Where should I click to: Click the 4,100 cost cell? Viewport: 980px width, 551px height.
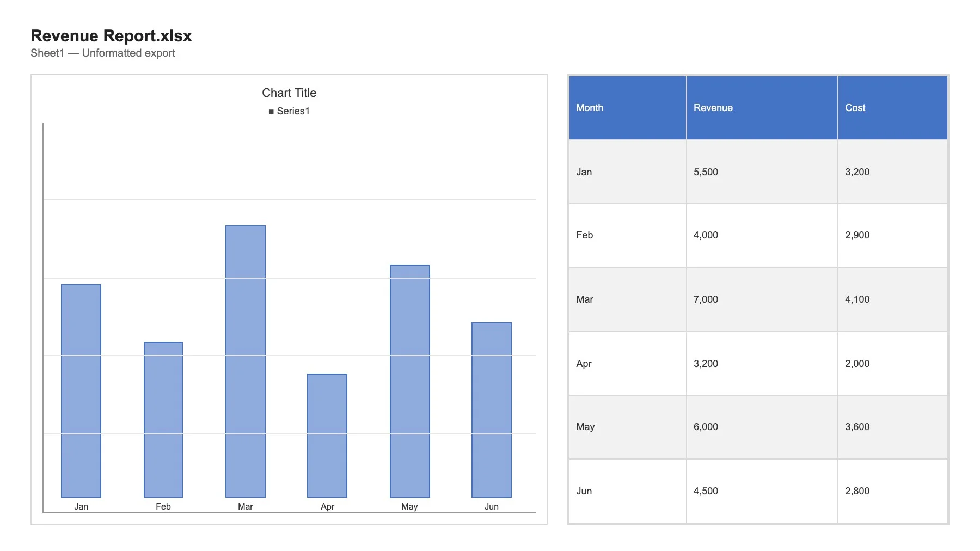point(893,299)
